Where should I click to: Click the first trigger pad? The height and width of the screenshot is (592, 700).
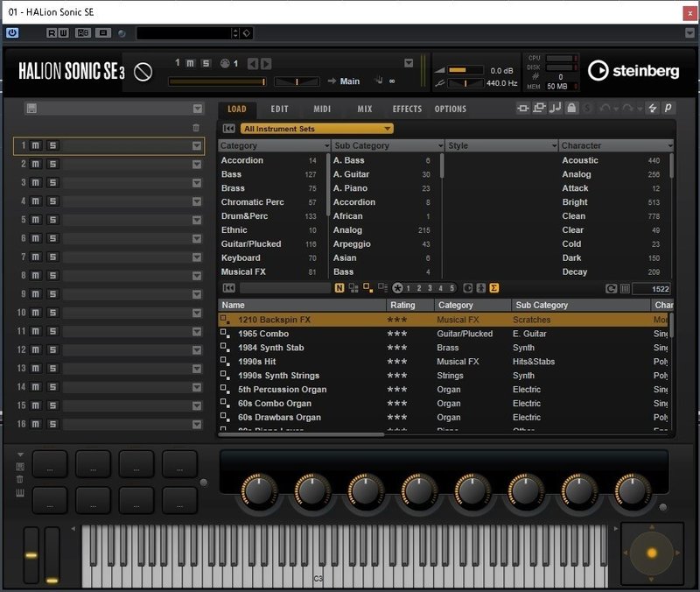[x=50, y=464]
